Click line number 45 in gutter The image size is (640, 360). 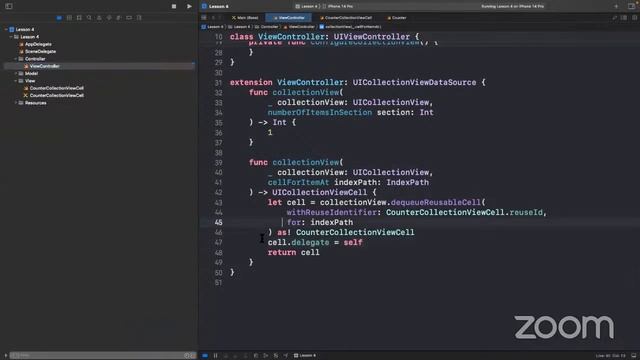pos(218,222)
